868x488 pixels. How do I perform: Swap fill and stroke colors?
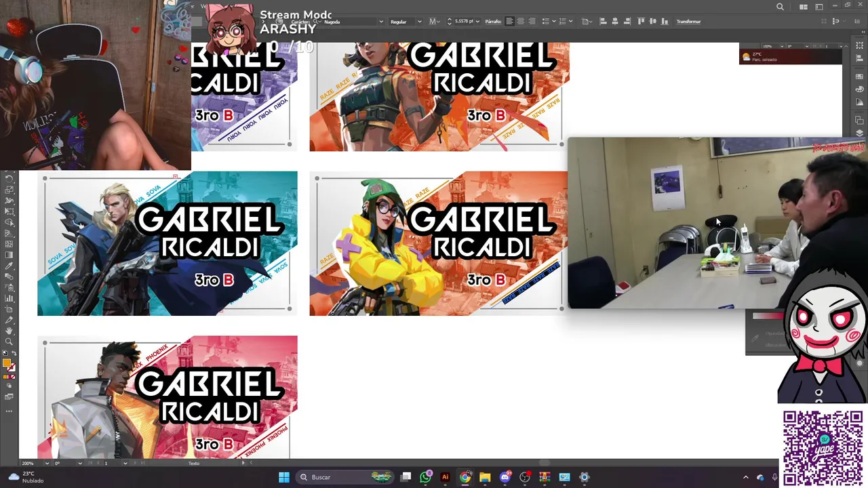(x=14, y=352)
